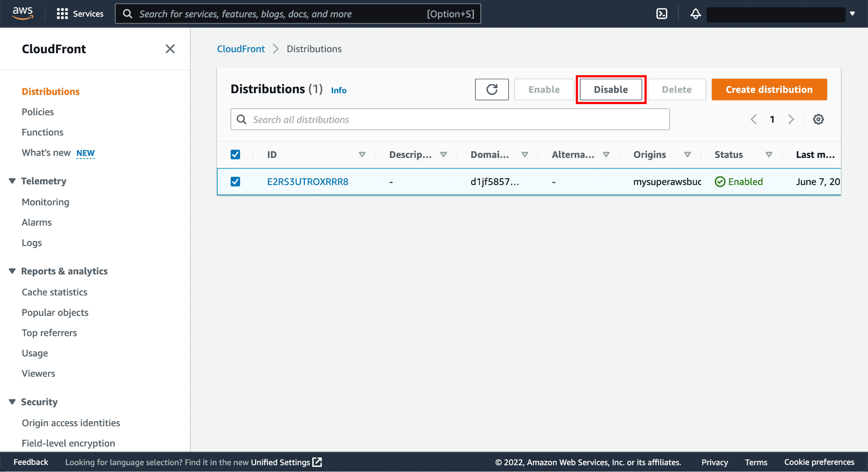Go to next page of distributions
The image size is (868, 472).
tap(791, 119)
